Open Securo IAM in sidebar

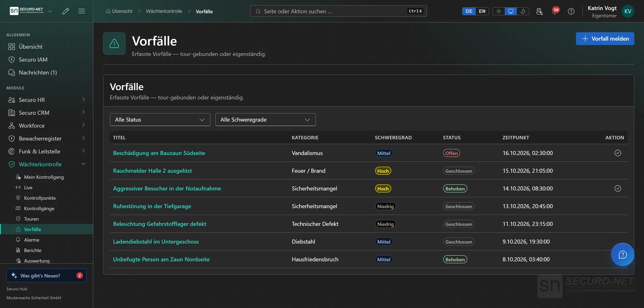pos(46,59)
